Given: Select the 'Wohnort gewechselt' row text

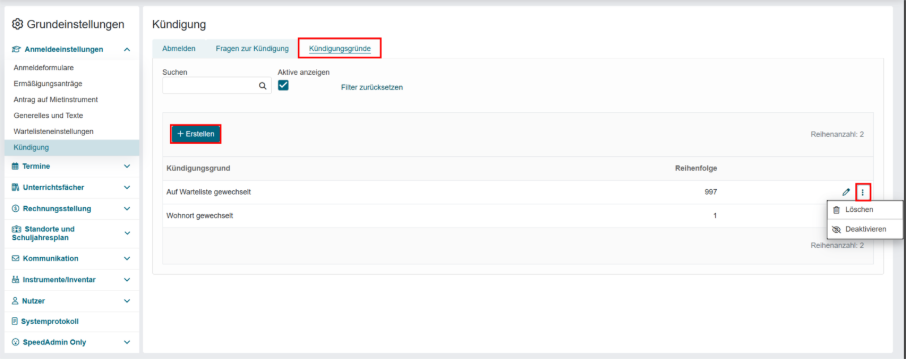Looking at the screenshot, I should pyautogui.click(x=200, y=216).
